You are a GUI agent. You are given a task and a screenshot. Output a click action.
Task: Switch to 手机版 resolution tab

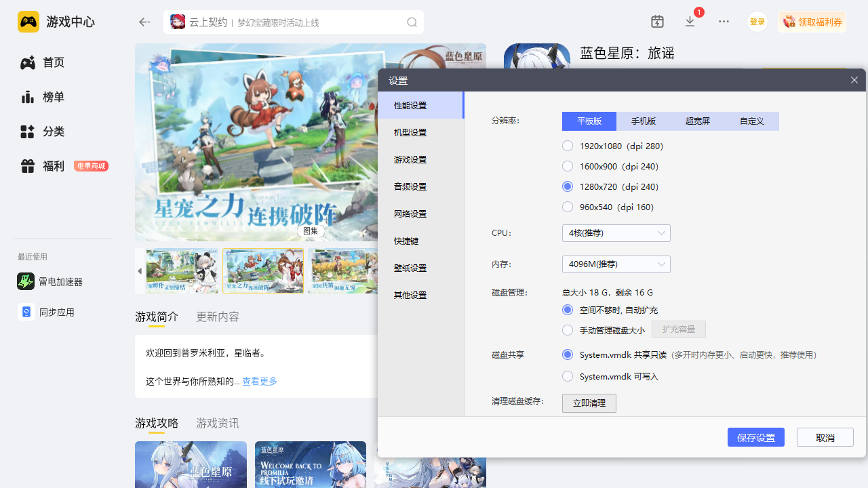(643, 121)
